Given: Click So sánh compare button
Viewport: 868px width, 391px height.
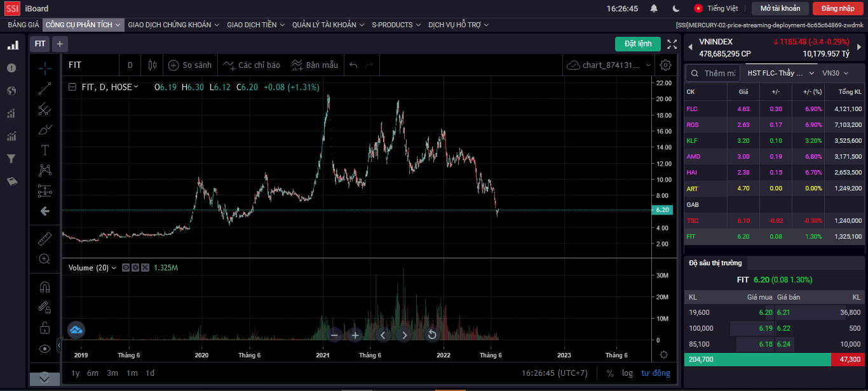Looking at the screenshot, I should coord(189,65).
